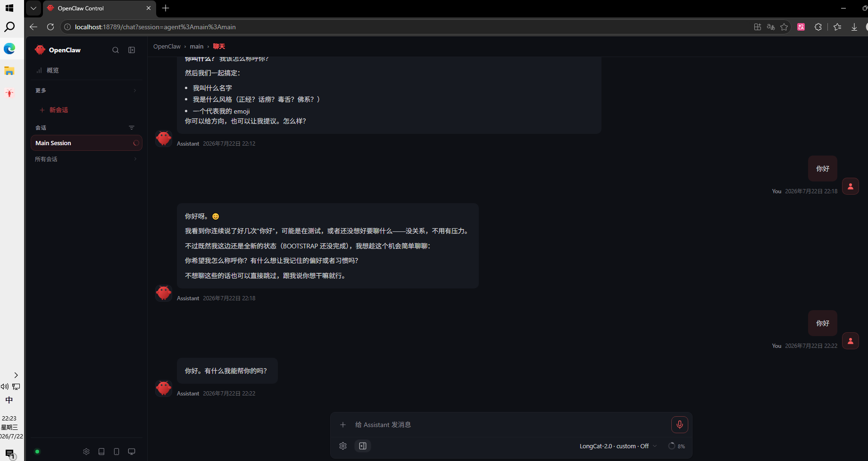Open the favorites list icon

837,27
